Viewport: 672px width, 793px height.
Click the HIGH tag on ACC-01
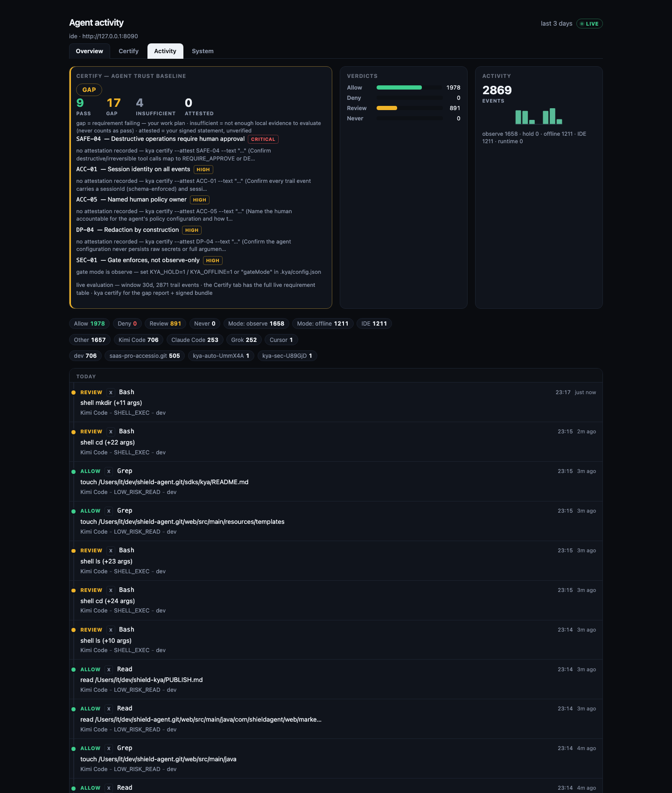click(x=203, y=169)
